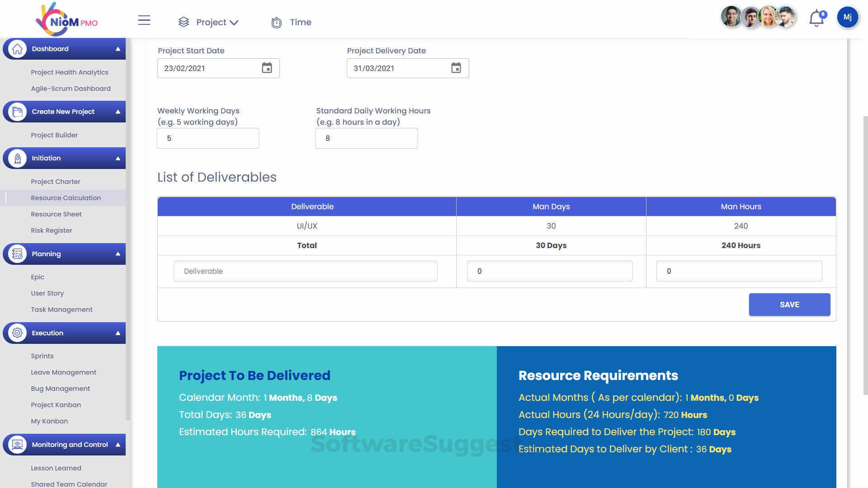Collapse the Execution section

click(118, 333)
